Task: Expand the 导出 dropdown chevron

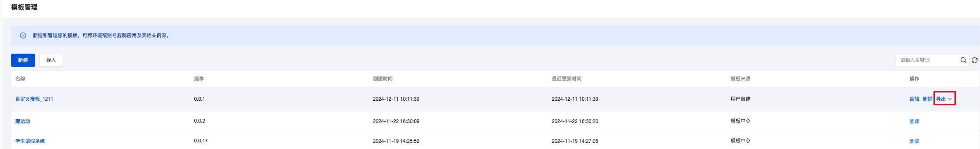Action: (x=950, y=99)
